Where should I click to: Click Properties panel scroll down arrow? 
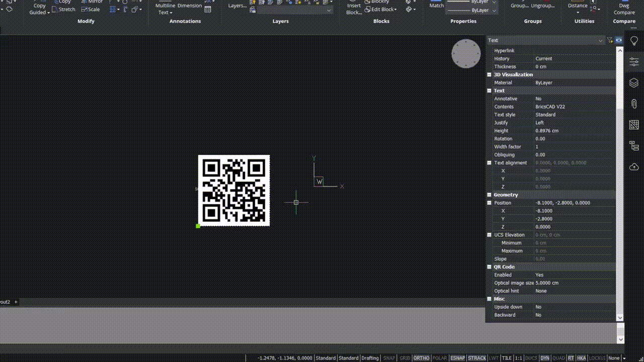pyautogui.click(x=620, y=318)
